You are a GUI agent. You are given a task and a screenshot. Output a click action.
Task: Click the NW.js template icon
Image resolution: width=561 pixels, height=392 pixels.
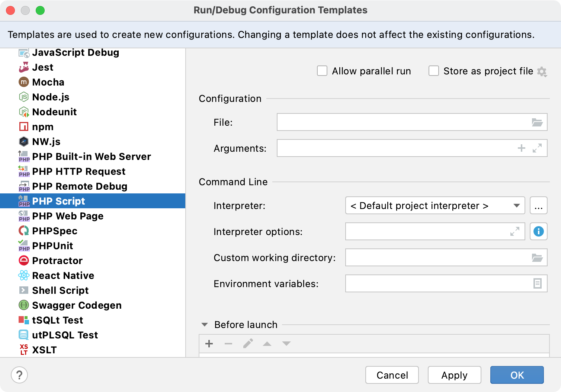tap(24, 142)
